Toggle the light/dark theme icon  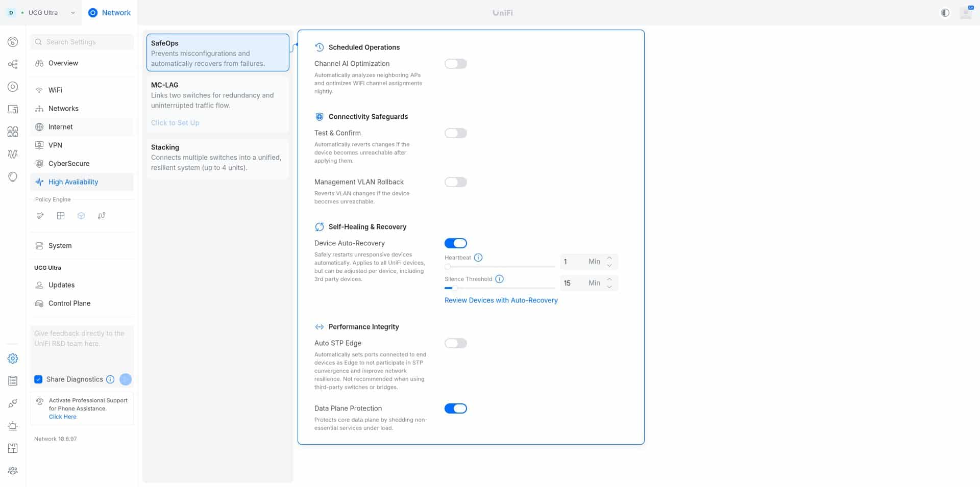point(945,13)
